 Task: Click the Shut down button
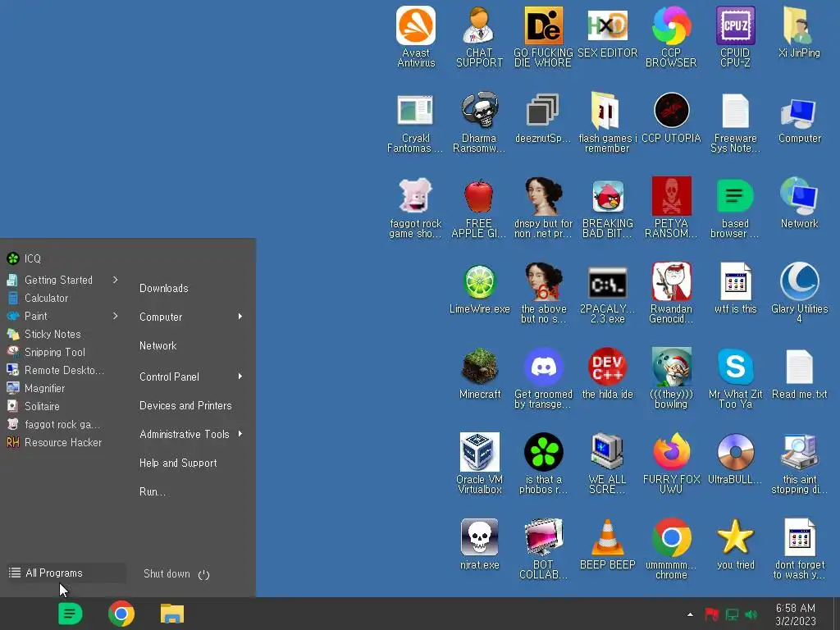point(176,573)
